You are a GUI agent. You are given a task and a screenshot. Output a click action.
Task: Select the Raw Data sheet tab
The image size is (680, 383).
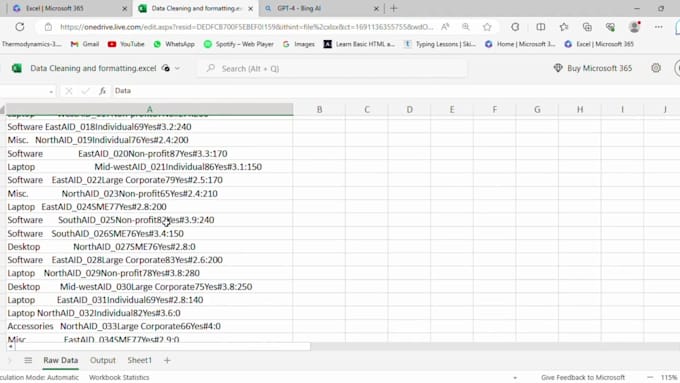[61, 360]
